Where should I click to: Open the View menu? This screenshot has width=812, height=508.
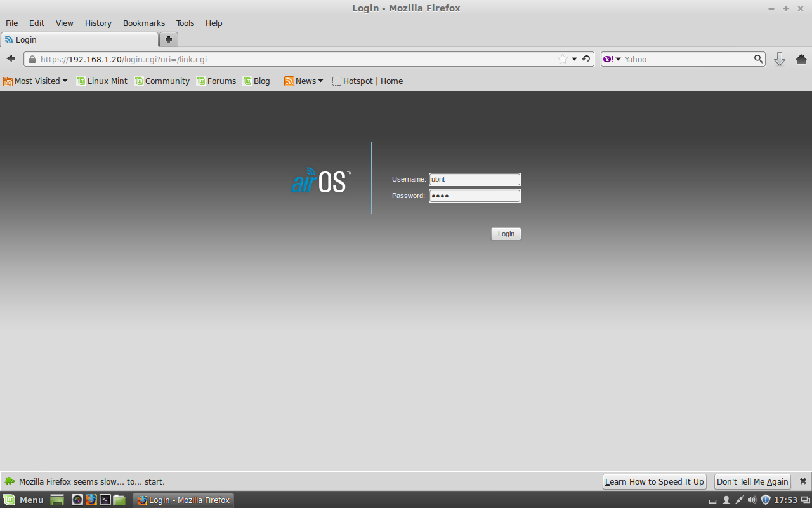coord(65,23)
